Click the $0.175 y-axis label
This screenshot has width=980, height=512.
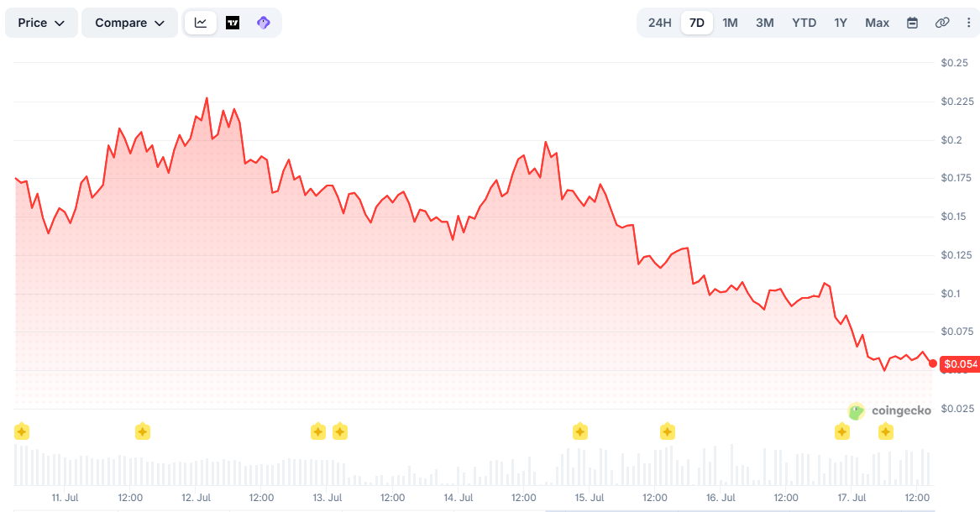957,178
